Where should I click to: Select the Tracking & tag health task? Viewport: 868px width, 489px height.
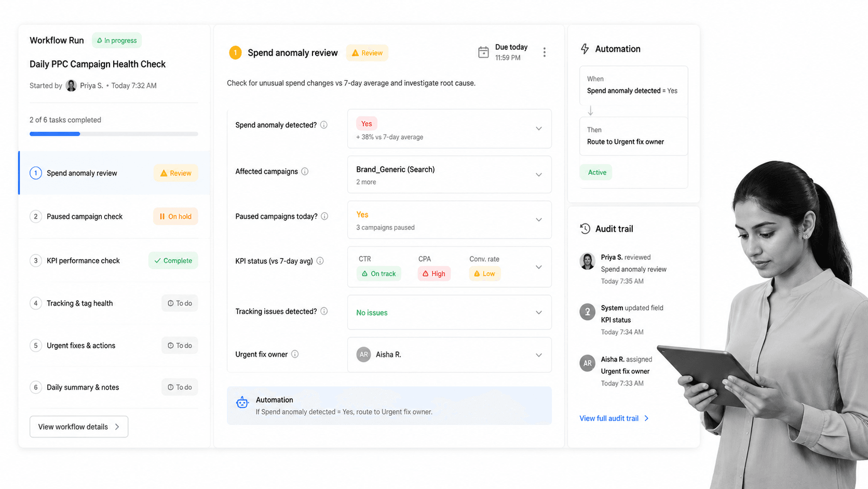[114, 303]
